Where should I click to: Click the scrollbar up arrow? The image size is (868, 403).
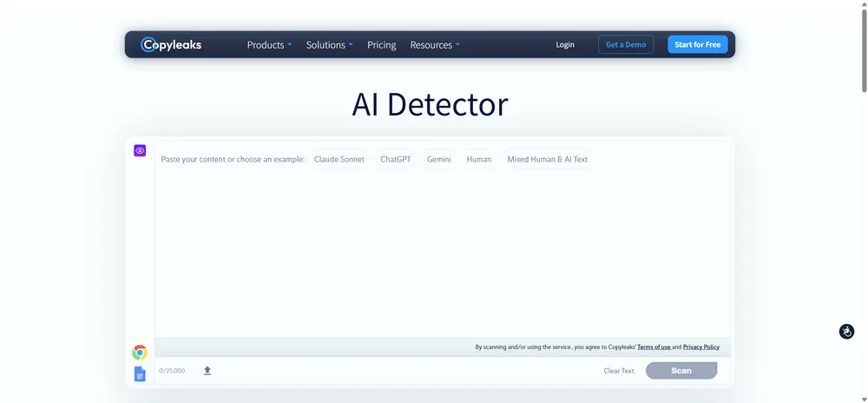pyautogui.click(x=864, y=3)
